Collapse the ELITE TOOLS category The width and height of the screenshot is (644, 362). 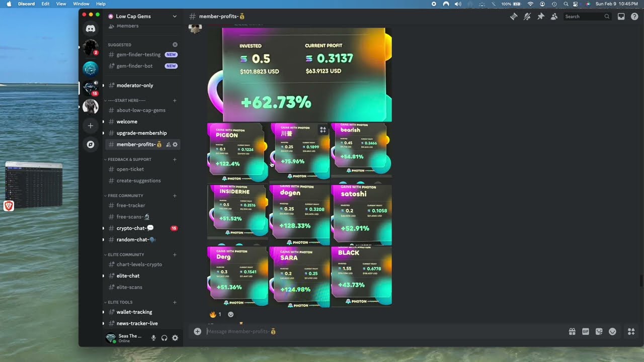point(119,302)
